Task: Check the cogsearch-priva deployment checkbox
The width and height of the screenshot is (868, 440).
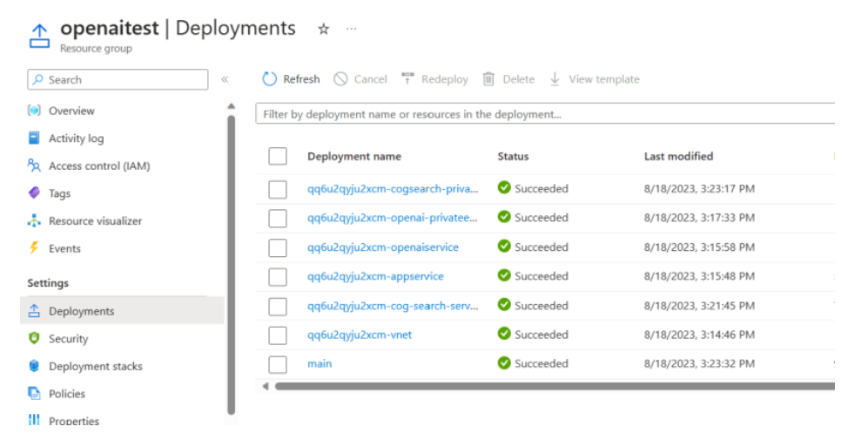Action: tap(278, 190)
